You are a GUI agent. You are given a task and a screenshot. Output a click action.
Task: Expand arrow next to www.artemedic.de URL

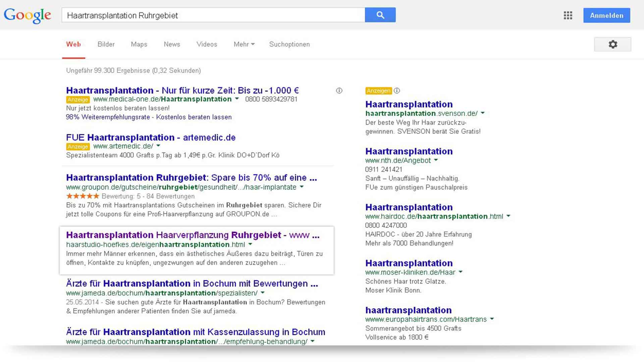pos(158,145)
